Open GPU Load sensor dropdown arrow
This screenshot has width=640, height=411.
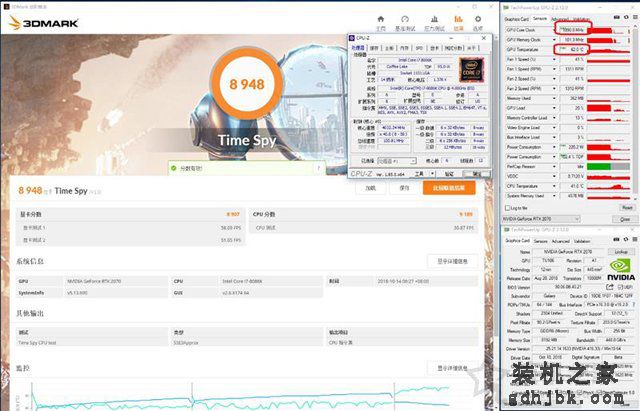(554, 108)
